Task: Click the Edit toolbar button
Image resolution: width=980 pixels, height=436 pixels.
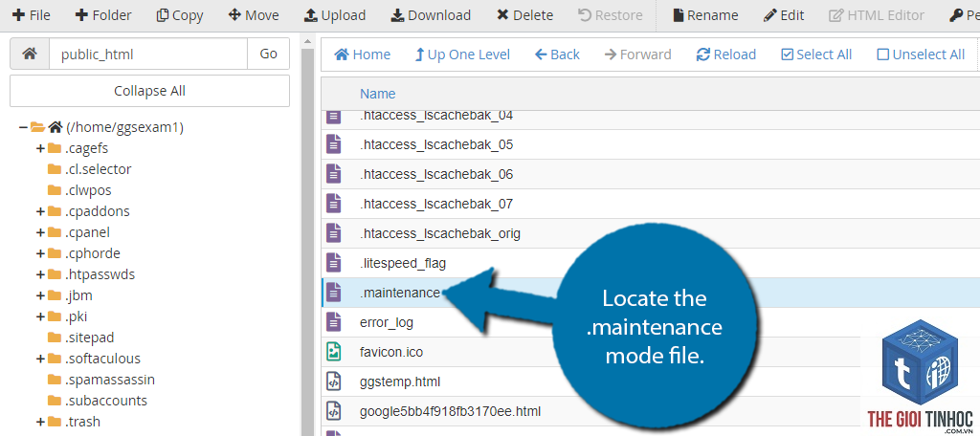Action: pos(784,15)
